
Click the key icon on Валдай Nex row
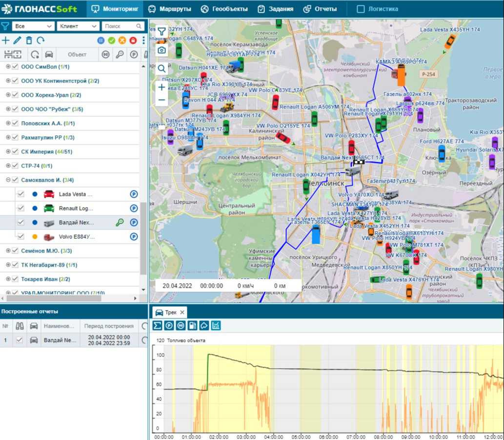pos(120,222)
